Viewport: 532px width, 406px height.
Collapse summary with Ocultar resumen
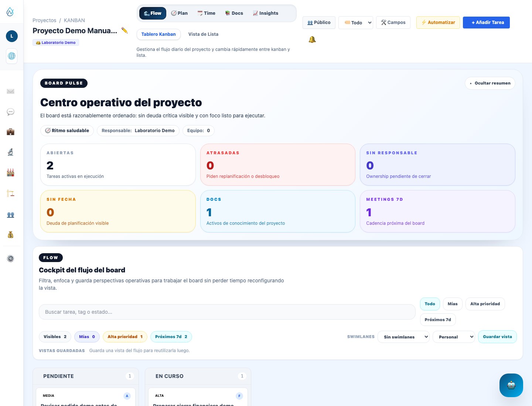pyautogui.click(x=490, y=83)
